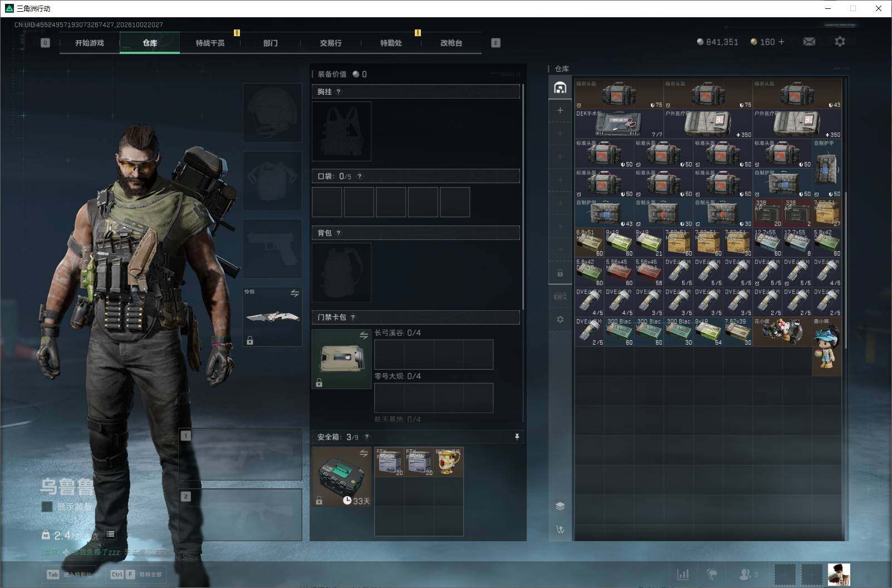Click swap arrows on keycard pouch

click(x=364, y=335)
